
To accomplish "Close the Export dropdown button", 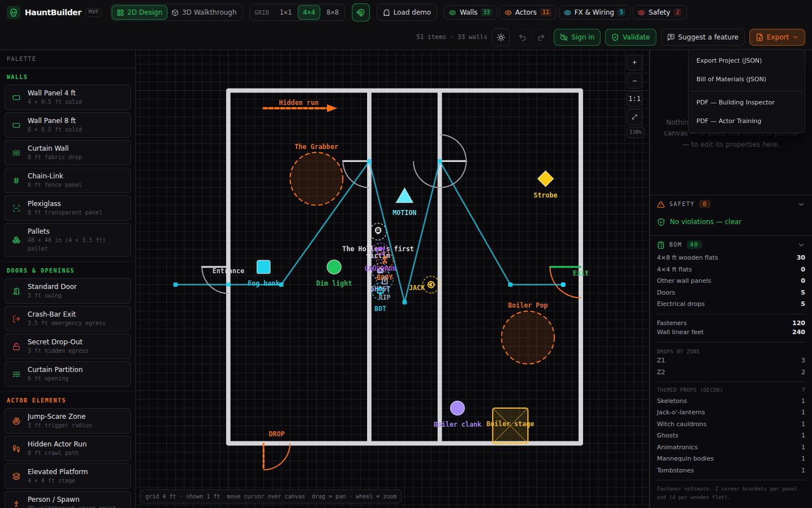I will (x=777, y=37).
